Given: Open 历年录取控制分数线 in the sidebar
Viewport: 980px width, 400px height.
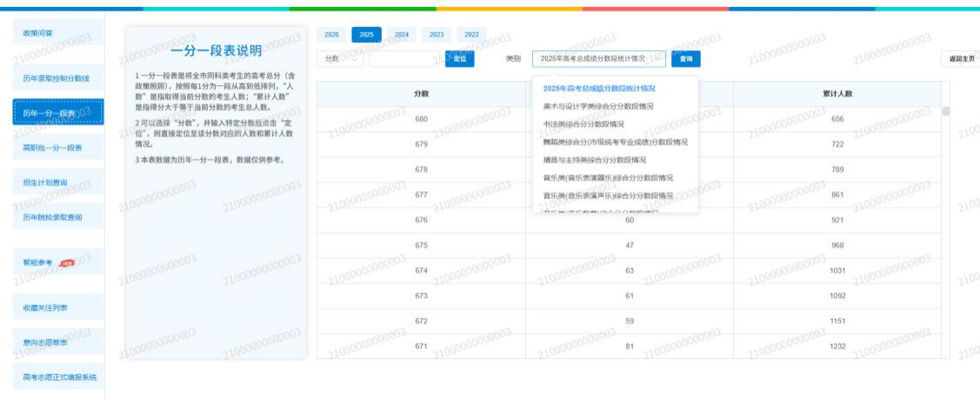Looking at the screenshot, I should [58, 78].
